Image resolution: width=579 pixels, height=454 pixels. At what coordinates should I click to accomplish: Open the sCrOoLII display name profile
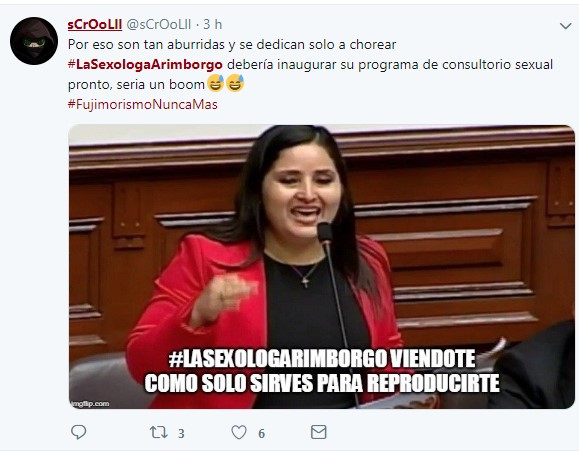(95, 24)
